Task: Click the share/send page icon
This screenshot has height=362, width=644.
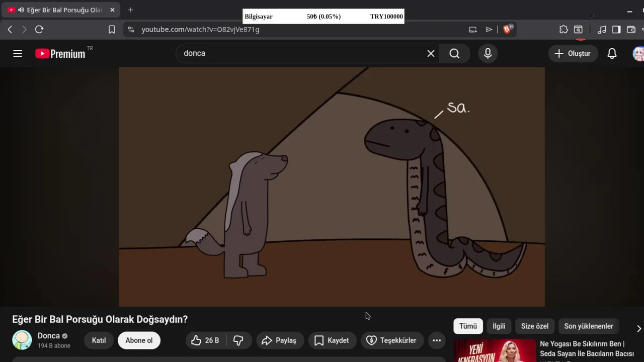Action: coord(489,30)
